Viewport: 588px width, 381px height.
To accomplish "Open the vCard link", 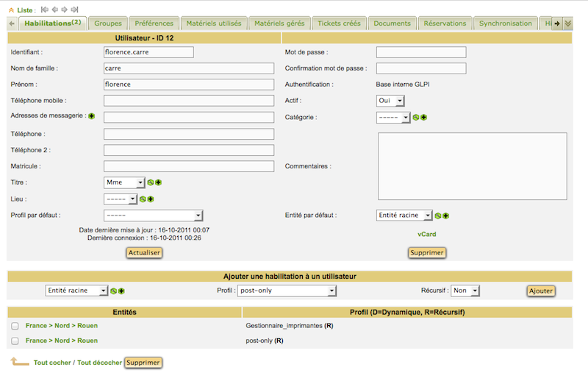I will point(427,234).
